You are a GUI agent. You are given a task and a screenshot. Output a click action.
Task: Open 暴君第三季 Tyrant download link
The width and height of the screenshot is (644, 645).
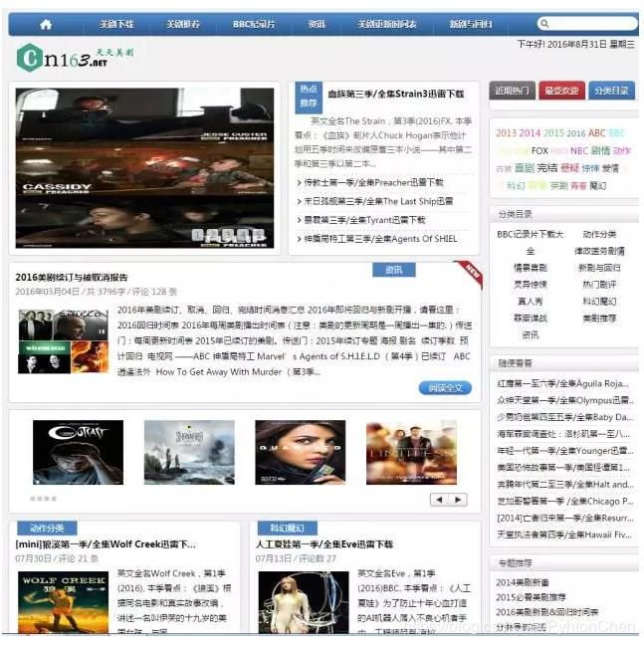click(x=364, y=220)
